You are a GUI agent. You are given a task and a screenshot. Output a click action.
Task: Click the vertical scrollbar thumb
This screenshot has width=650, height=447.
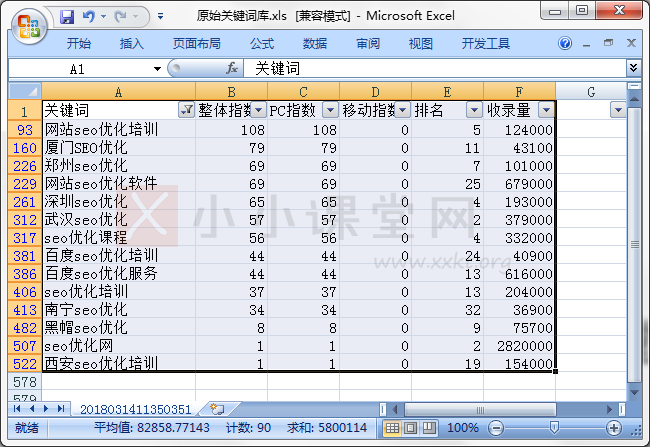click(634, 245)
